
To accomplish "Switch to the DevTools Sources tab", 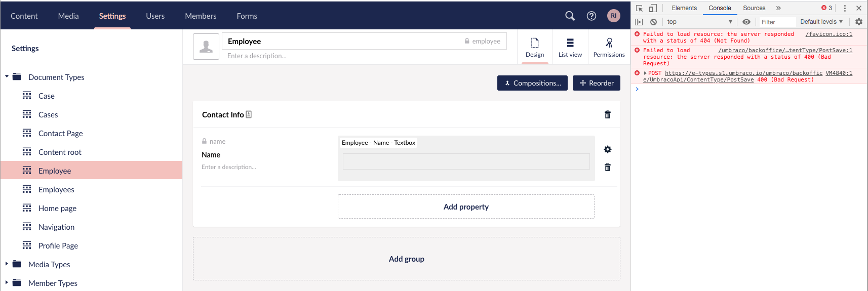I will coord(754,8).
